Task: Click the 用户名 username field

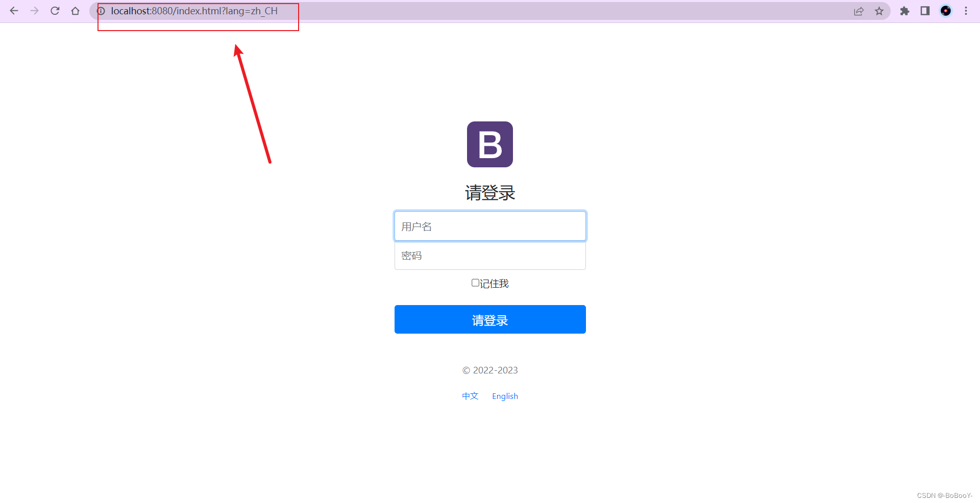Action: (x=490, y=226)
